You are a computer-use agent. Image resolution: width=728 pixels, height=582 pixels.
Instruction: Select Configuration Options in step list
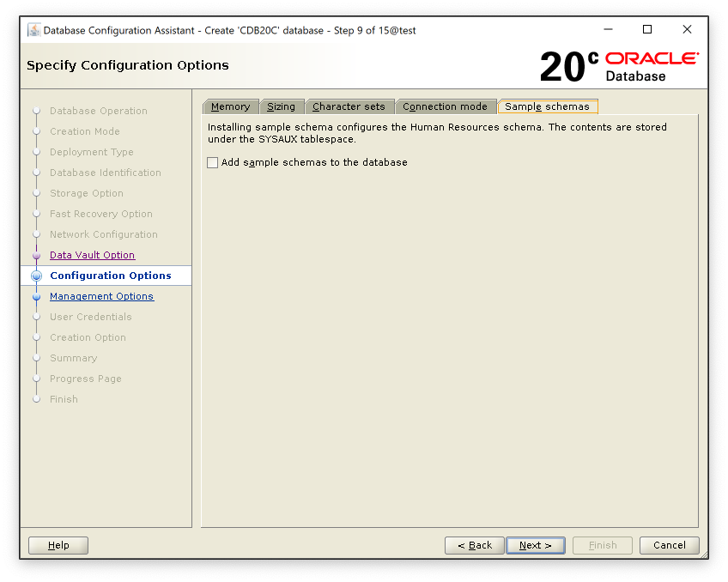(110, 276)
